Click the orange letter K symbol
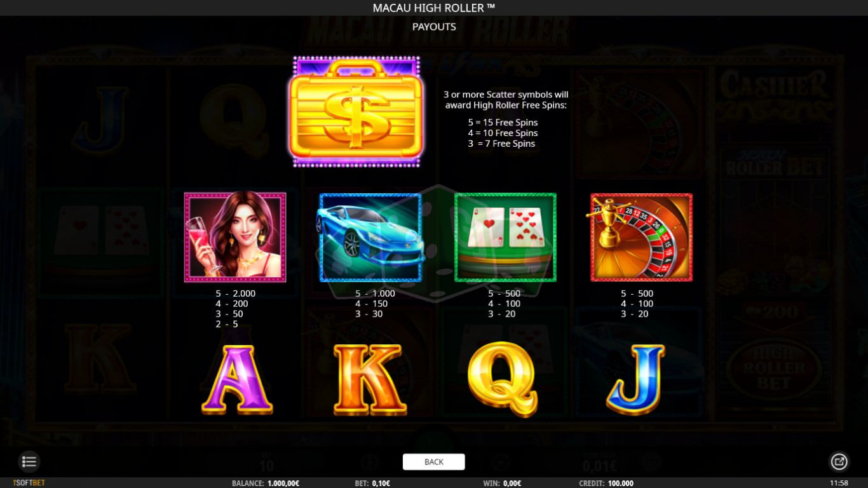The width and height of the screenshot is (868, 488). coord(370,380)
